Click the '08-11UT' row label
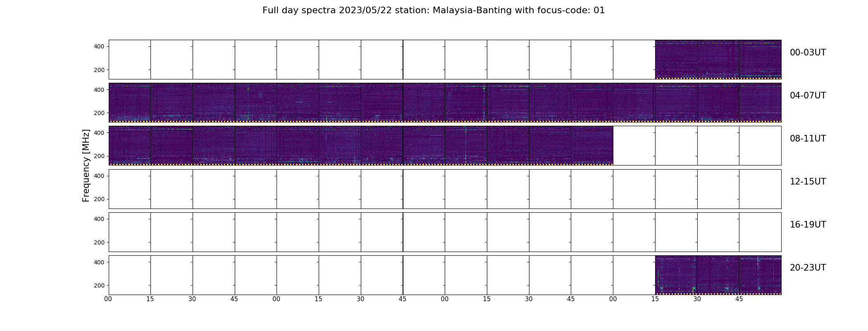 808,139
